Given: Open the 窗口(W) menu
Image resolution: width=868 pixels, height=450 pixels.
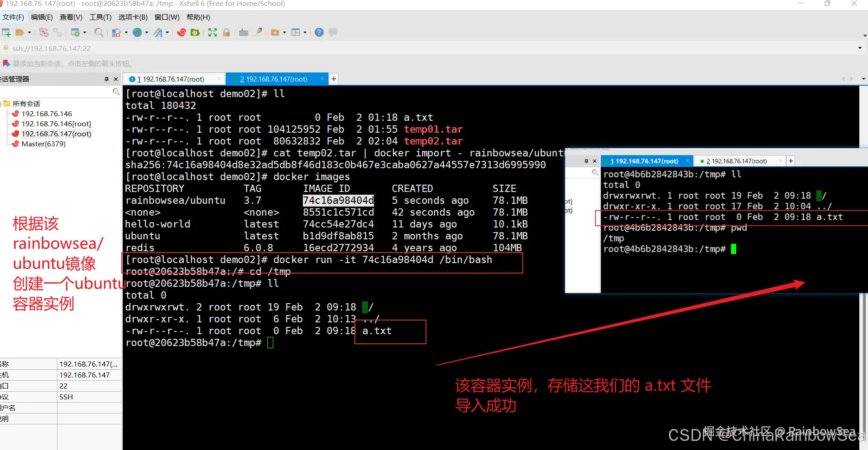Looking at the screenshot, I should click(x=167, y=17).
